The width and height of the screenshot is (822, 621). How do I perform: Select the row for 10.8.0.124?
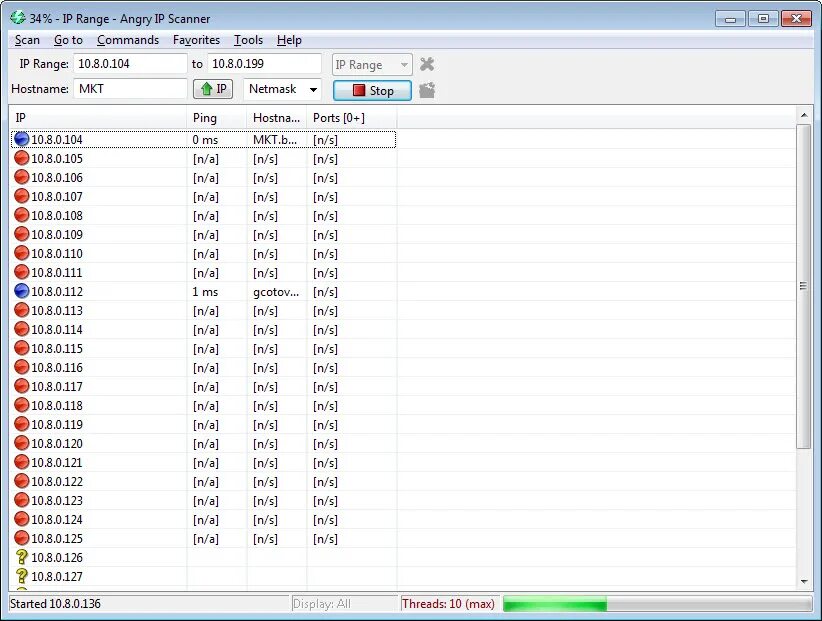(203, 519)
